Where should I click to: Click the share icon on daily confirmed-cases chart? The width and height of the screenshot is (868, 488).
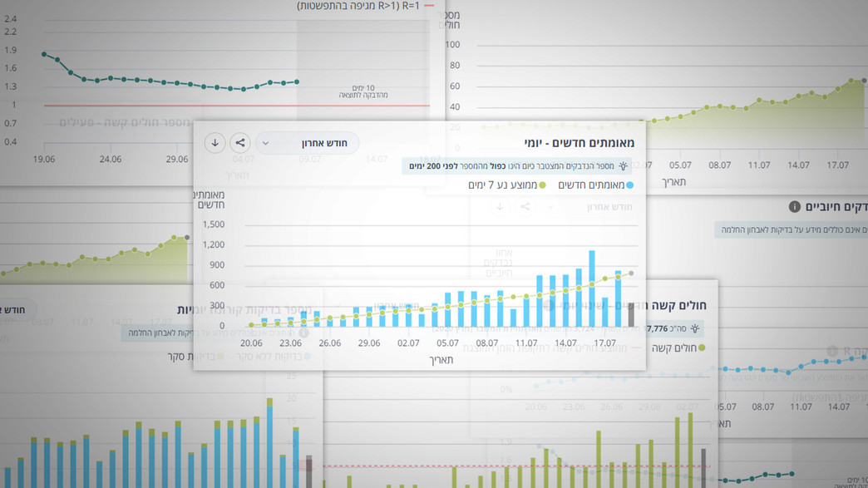point(239,143)
